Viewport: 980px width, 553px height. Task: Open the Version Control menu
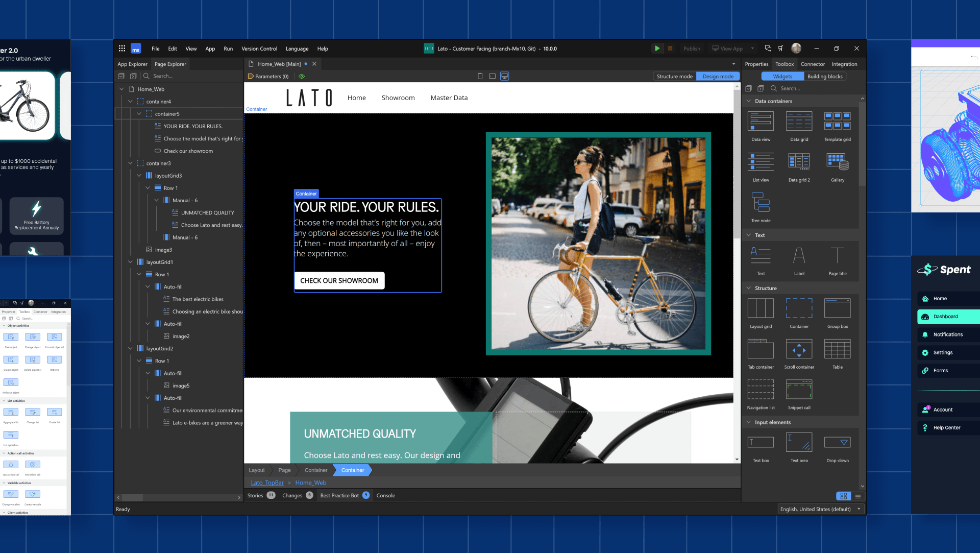[x=258, y=49]
